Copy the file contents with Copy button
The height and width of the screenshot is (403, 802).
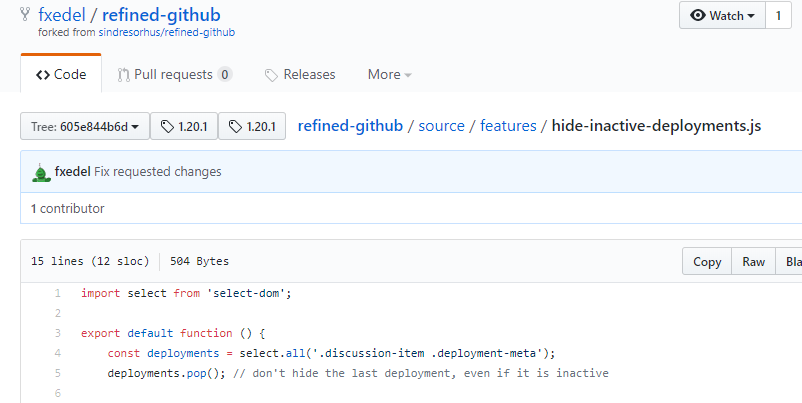pos(707,261)
